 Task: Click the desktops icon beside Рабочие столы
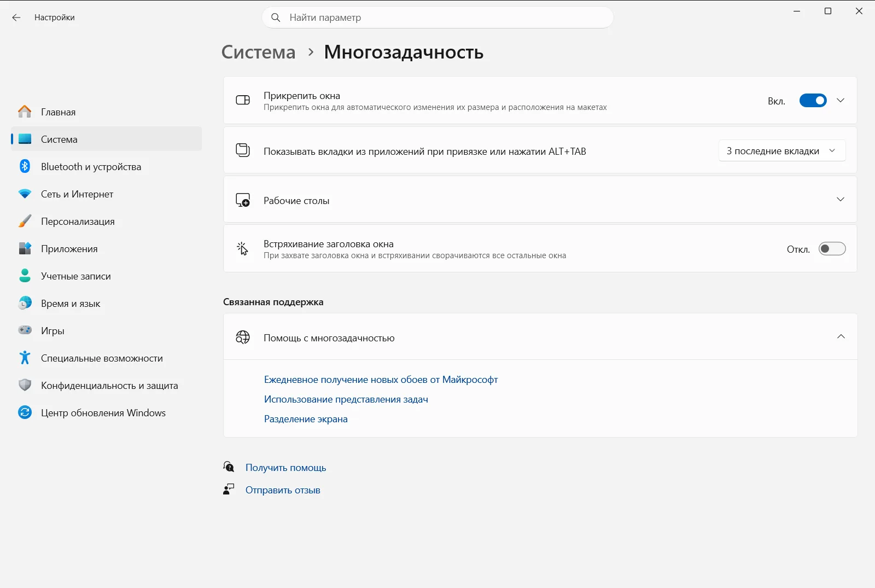click(243, 200)
